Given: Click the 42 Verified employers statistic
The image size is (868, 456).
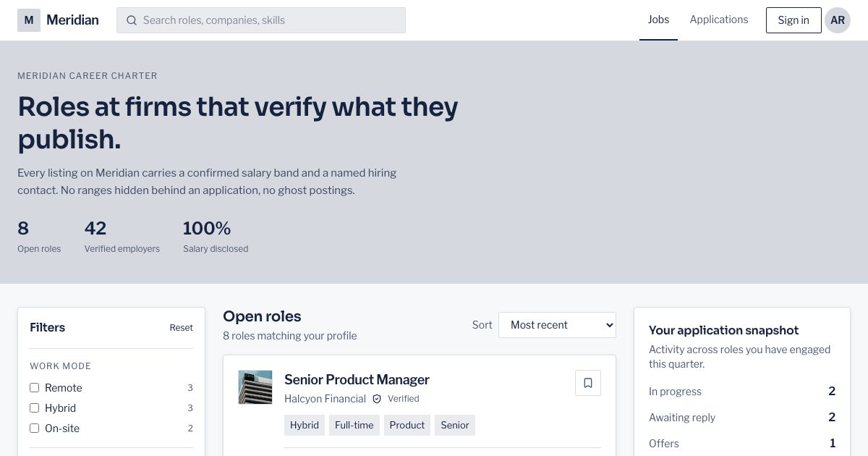Looking at the screenshot, I should (122, 237).
